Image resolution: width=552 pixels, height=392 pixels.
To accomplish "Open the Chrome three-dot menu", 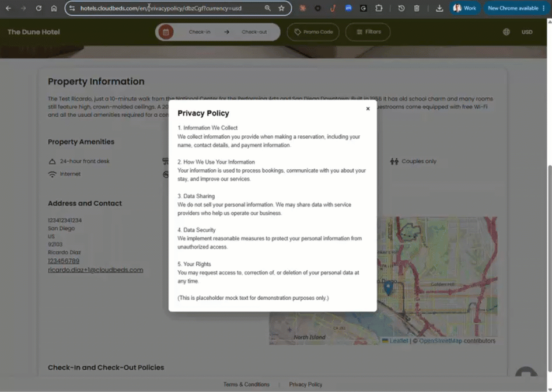I will pyautogui.click(x=544, y=8).
